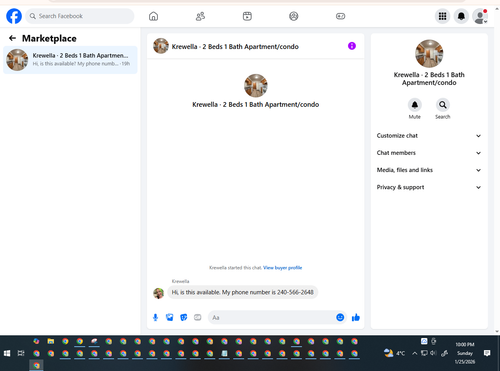This screenshot has height=371, width=500.
Task: Show hidden system tray icons
Action: click(x=414, y=353)
